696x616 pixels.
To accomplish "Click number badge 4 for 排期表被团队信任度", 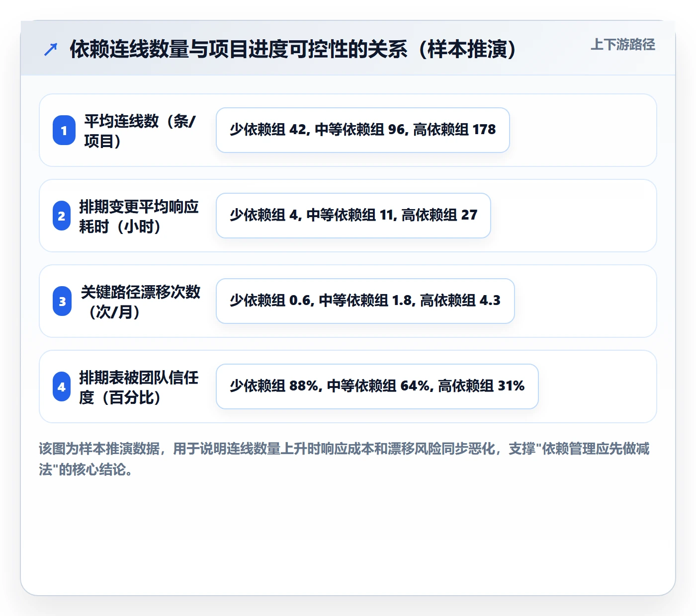I will click(x=62, y=386).
